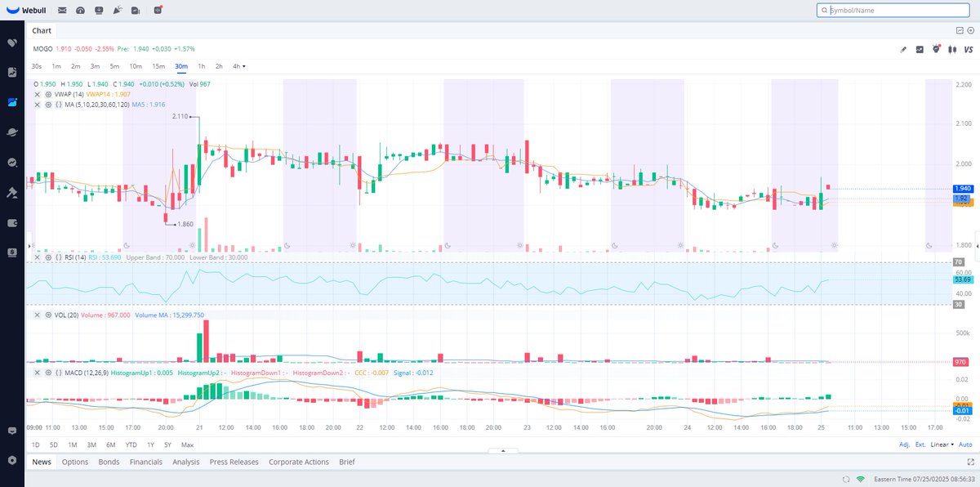This screenshot has height=487, width=980.
Task: Toggle visibility of VOL indicator
Action: (x=48, y=315)
